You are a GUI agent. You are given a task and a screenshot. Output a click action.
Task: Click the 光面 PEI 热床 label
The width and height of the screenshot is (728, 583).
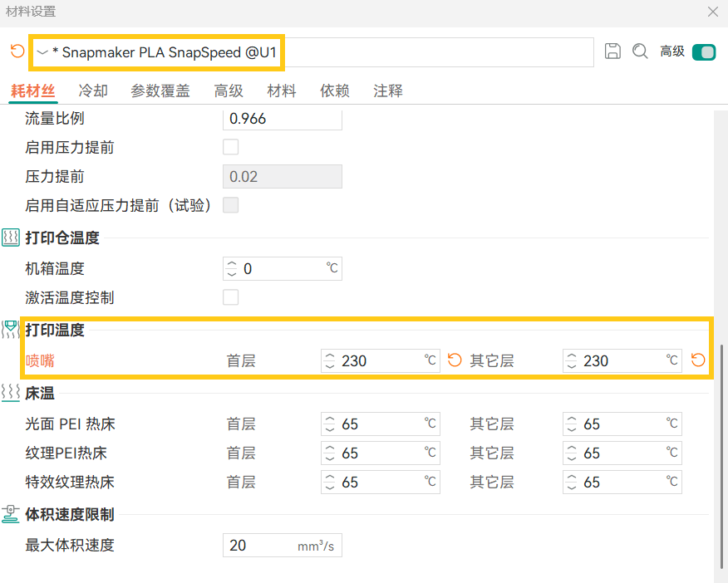(x=70, y=424)
